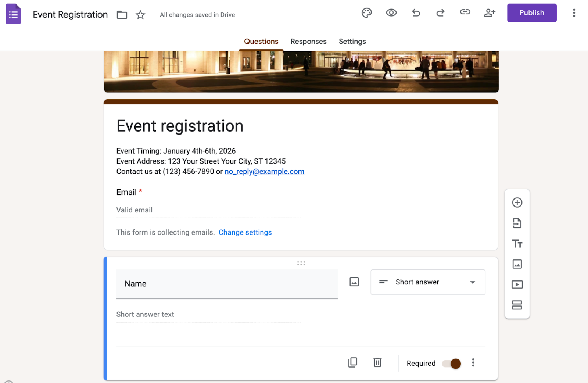Add a new question from sidebar

point(517,203)
